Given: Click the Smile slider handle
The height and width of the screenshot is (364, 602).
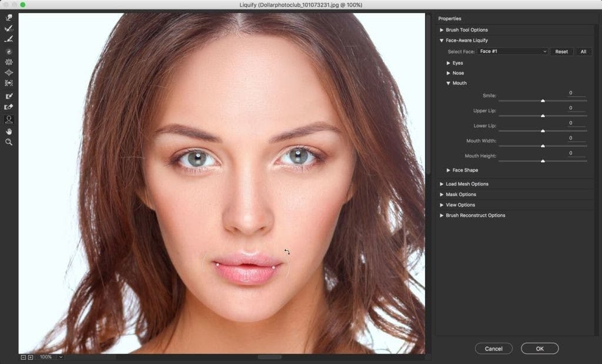Looking at the screenshot, I should click(x=543, y=100).
